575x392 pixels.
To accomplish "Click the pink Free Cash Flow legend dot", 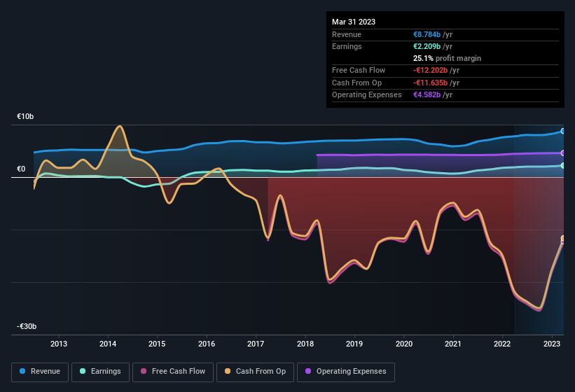I will coord(144,371).
